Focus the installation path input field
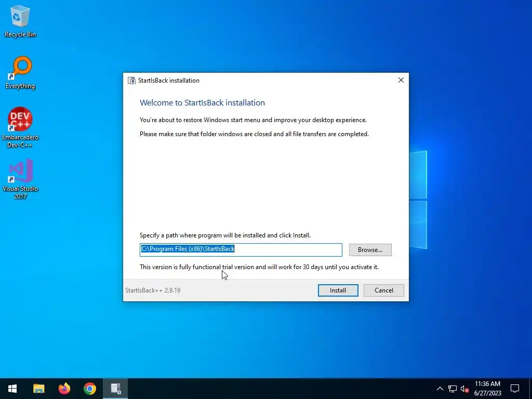This screenshot has height=399, width=532. (x=241, y=250)
